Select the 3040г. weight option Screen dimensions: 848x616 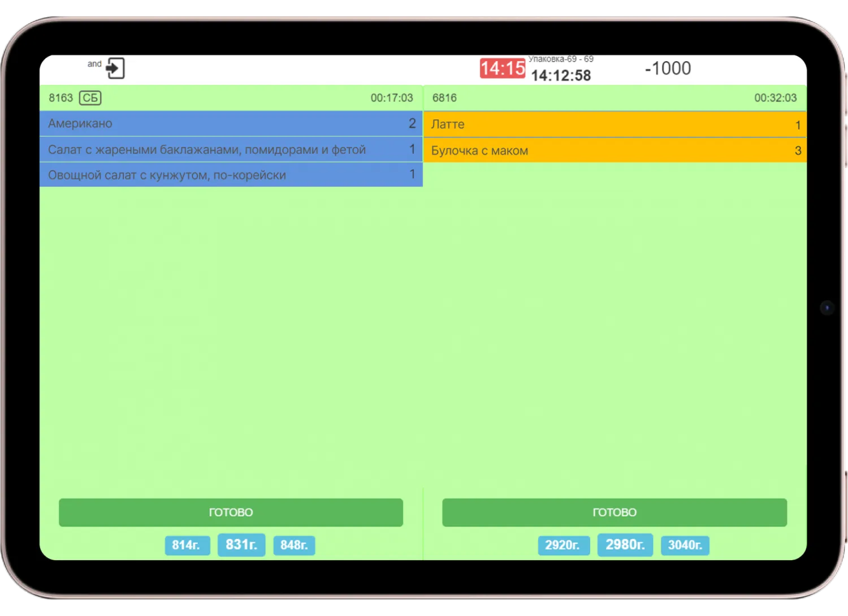pos(685,545)
